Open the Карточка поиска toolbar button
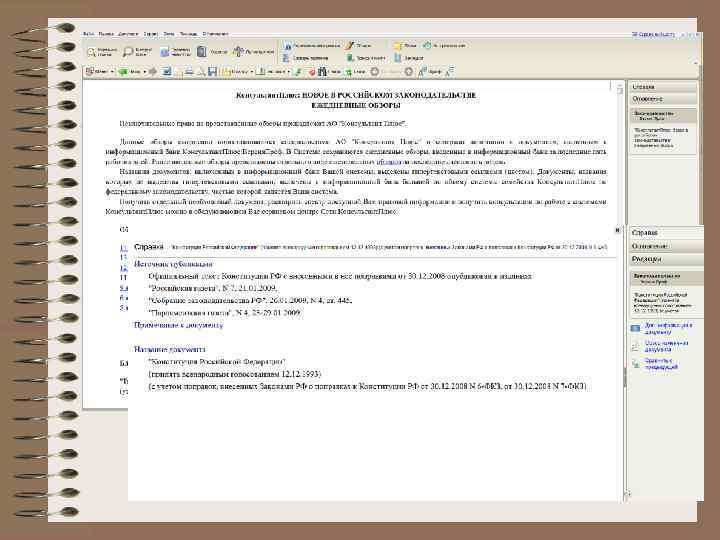 [x=102, y=52]
